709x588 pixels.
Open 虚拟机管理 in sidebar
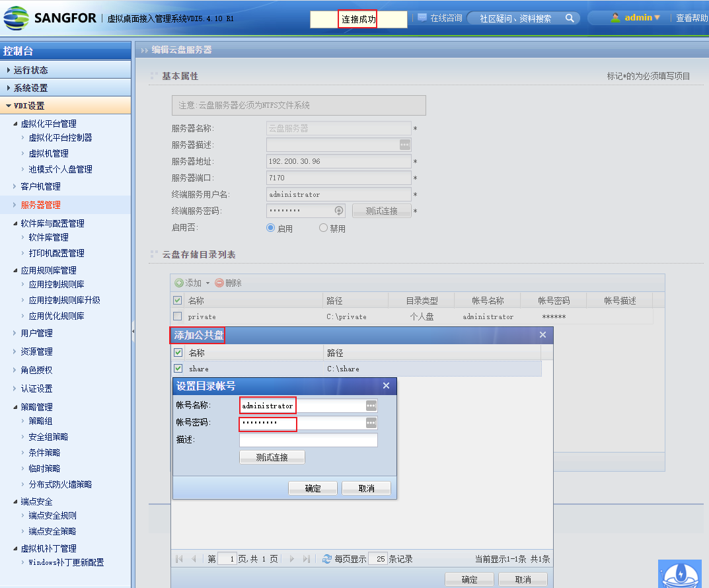(x=48, y=153)
